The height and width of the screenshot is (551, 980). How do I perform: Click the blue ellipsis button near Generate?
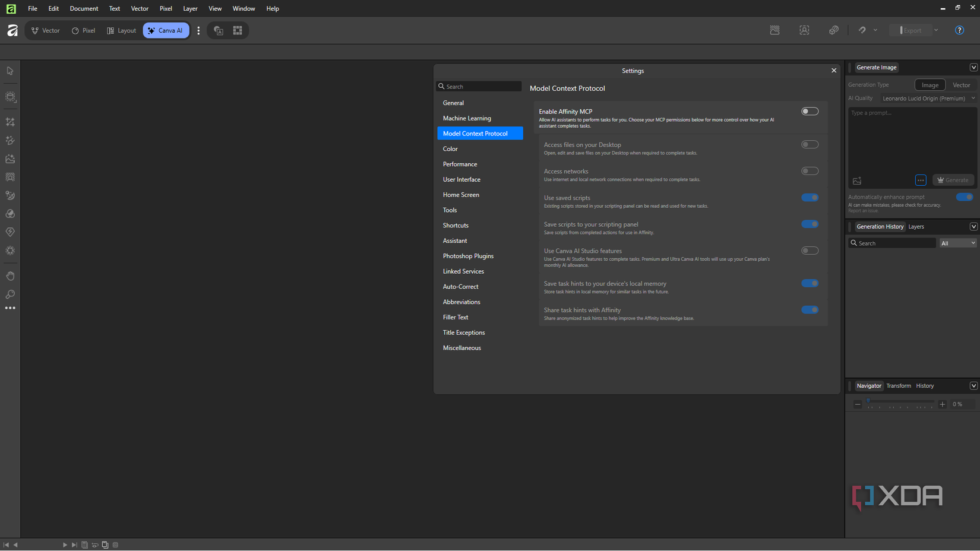(x=921, y=180)
